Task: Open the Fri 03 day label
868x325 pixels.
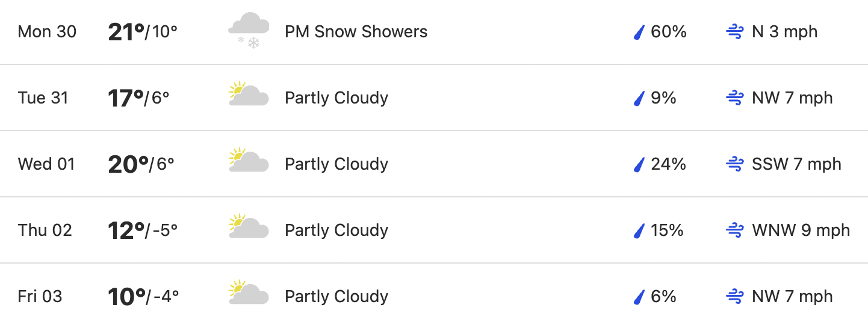Action: [x=40, y=297]
